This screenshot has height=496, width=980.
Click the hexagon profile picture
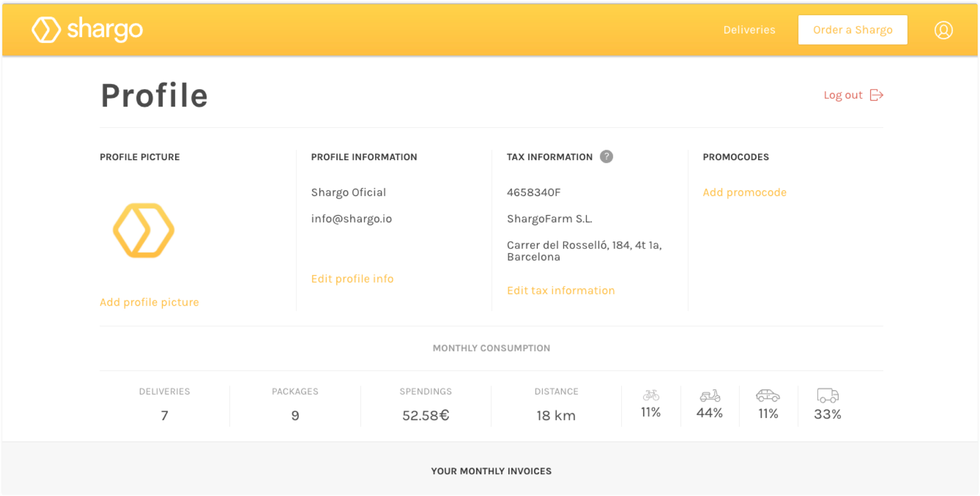click(144, 230)
